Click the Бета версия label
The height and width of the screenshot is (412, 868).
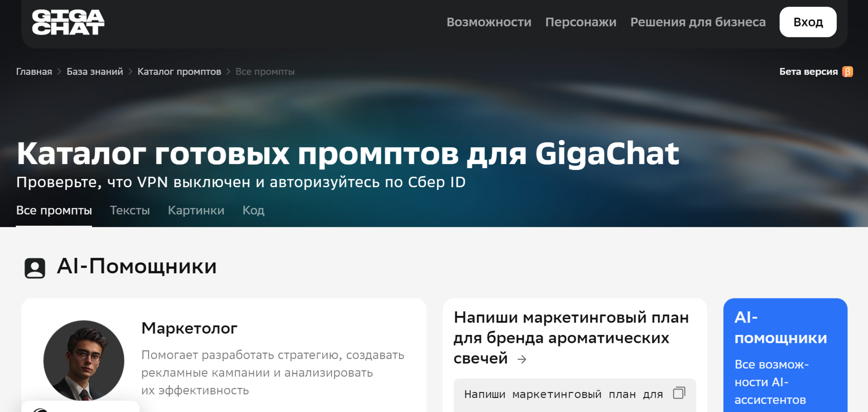click(x=808, y=71)
